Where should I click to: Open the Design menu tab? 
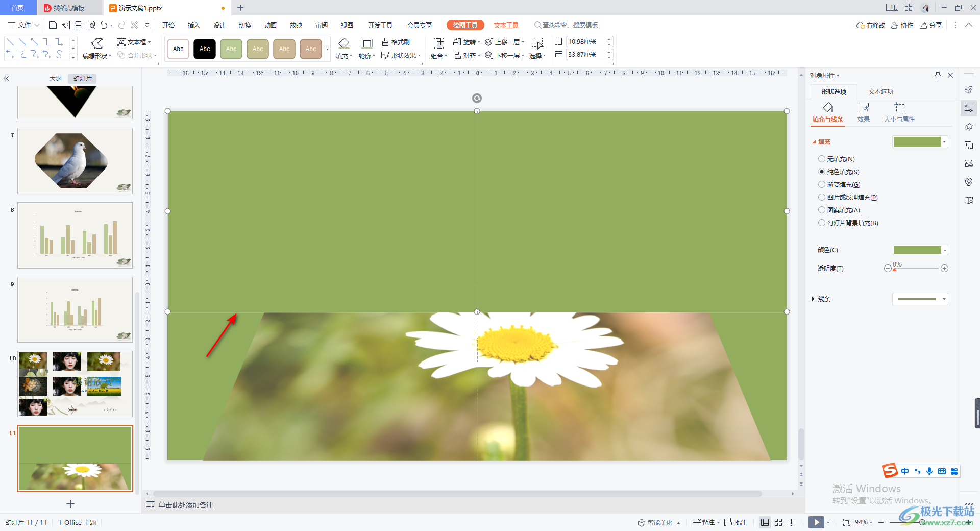(x=219, y=25)
